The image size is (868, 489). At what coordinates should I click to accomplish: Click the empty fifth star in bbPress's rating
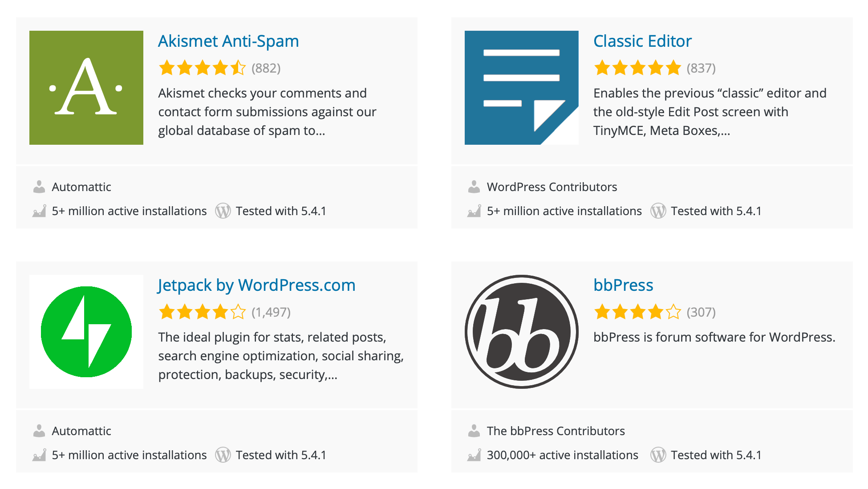(x=673, y=312)
